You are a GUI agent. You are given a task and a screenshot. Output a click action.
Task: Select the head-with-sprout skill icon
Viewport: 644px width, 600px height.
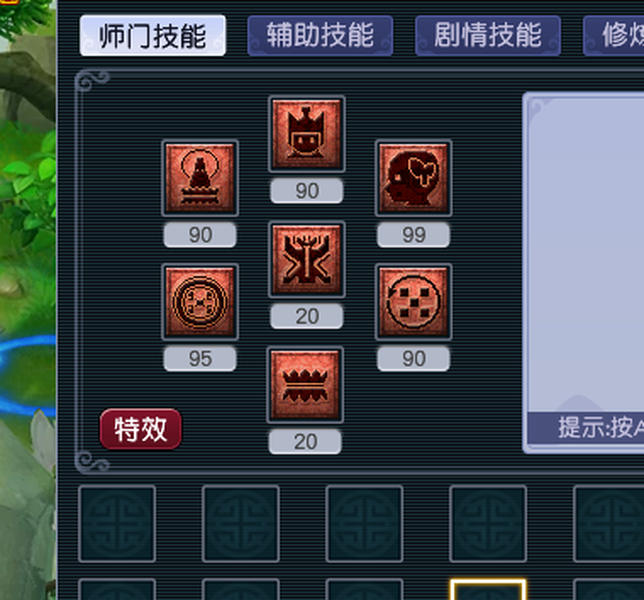coord(414,178)
